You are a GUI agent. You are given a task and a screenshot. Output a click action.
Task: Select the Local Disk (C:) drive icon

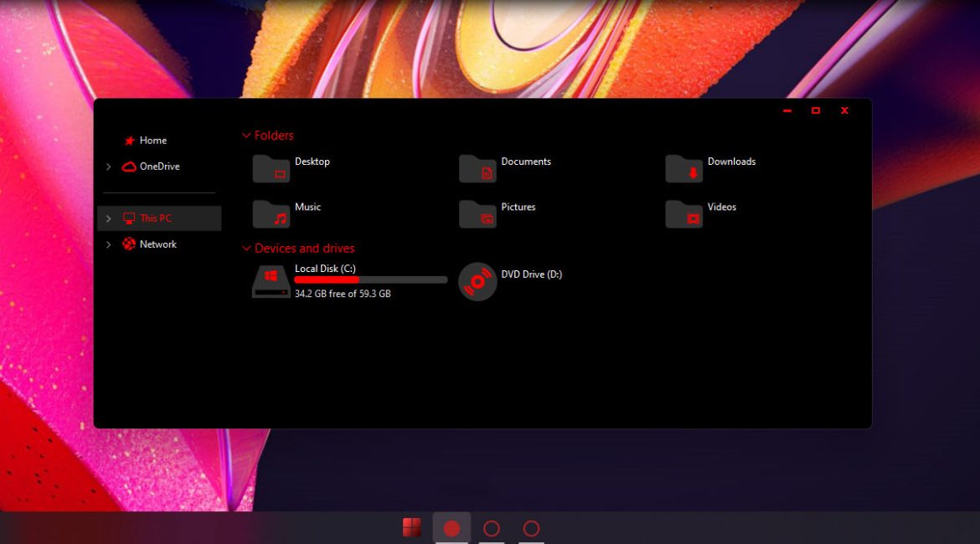coord(271,281)
